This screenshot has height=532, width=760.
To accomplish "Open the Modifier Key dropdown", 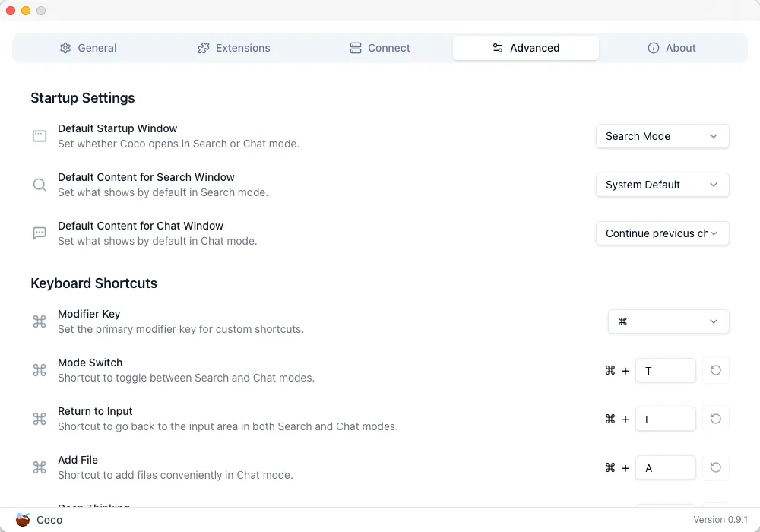I will click(x=668, y=321).
